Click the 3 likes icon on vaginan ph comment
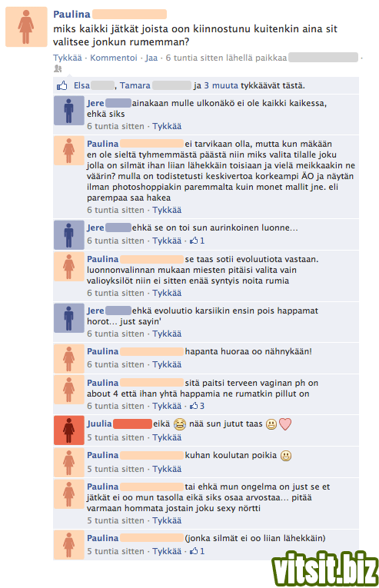The height and width of the screenshot is (588, 379). [197, 406]
